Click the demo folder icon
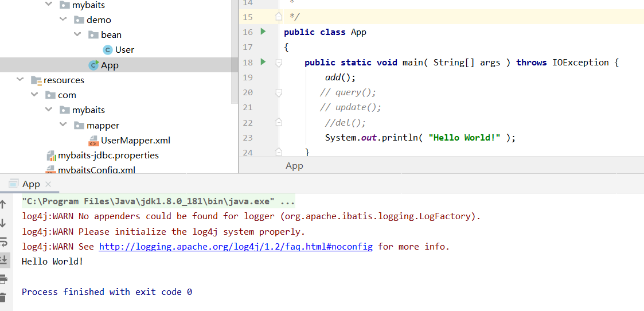 79,20
